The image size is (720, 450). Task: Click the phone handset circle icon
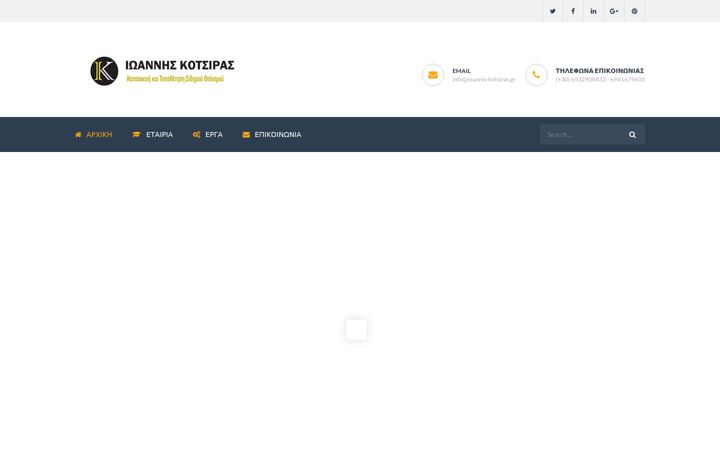pos(536,75)
